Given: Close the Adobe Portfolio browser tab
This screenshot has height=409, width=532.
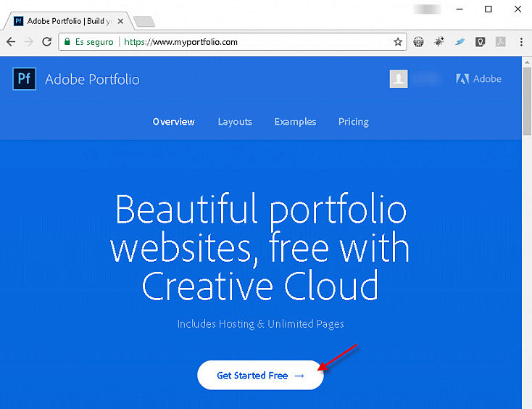Looking at the screenshot, I should click(x=120, y=21).
